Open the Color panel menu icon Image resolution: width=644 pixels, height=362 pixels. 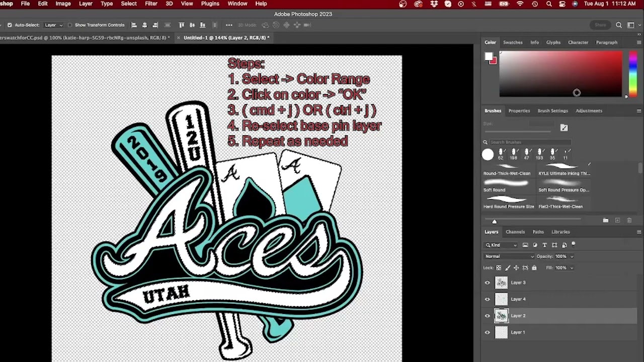[x=638, y=42]
